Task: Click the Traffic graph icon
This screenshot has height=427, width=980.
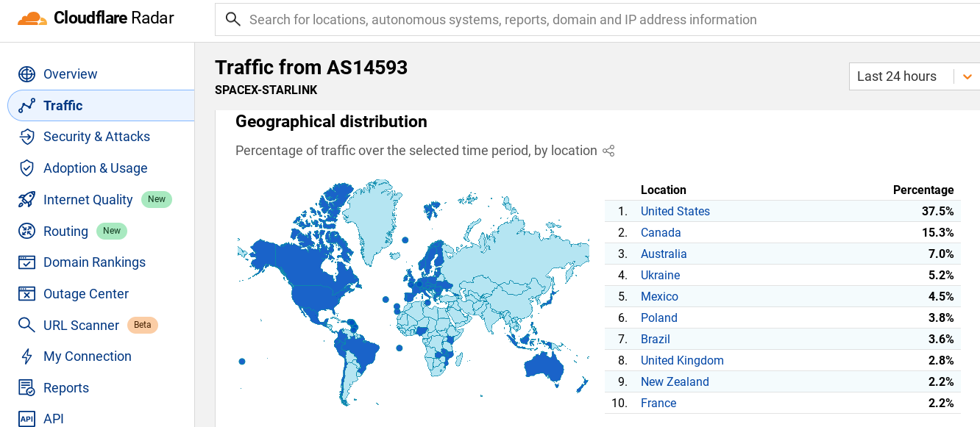Action: pos(26,106)
